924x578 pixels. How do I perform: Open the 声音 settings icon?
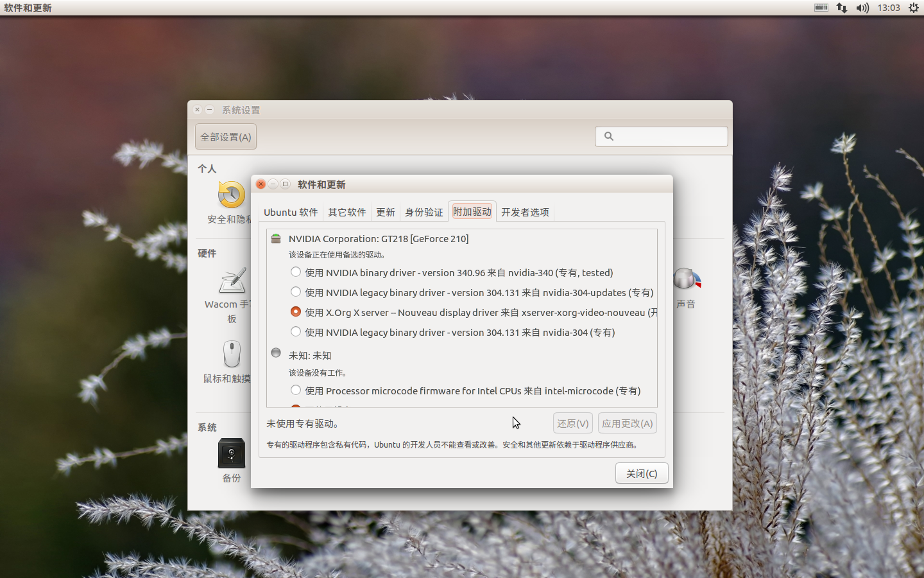click(x=686, y=279)
